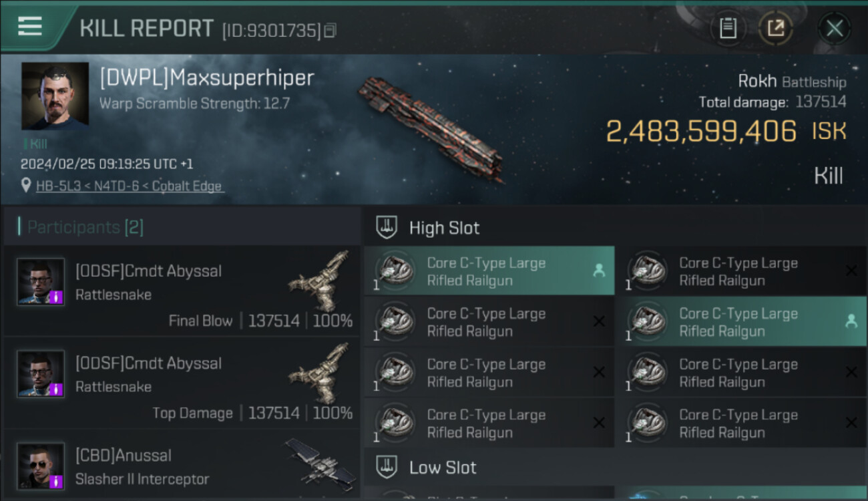Select the Top Damage Rattlesnake ship icon
This screenshot has width=868, height=501.
pyautogui.click(x=319, y=373)
